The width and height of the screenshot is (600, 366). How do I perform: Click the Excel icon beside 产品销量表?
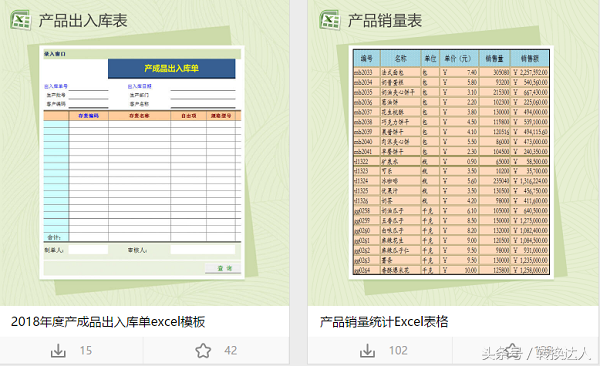click(330, 20)
